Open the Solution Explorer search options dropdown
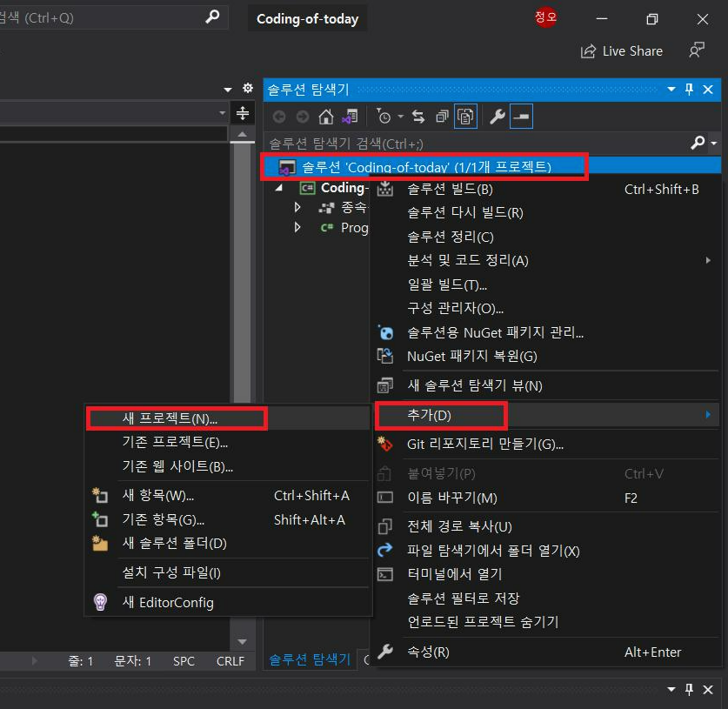 pyautogui.click(x=714, y=143)
